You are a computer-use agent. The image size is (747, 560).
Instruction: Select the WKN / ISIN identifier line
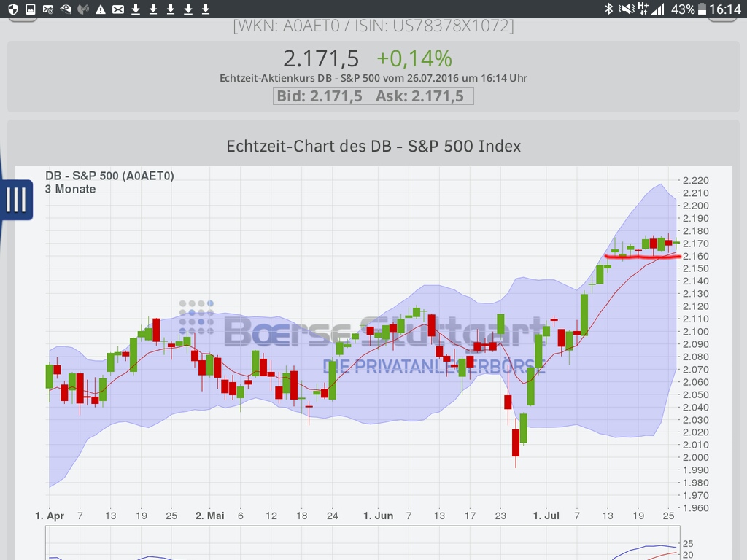tap(373, 26)
